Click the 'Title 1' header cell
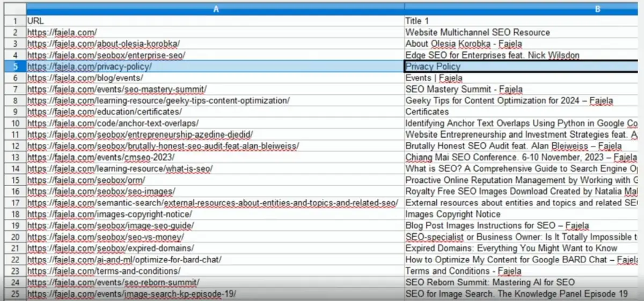Viewport: 644px width, 301px height. (x=418, y=21)
